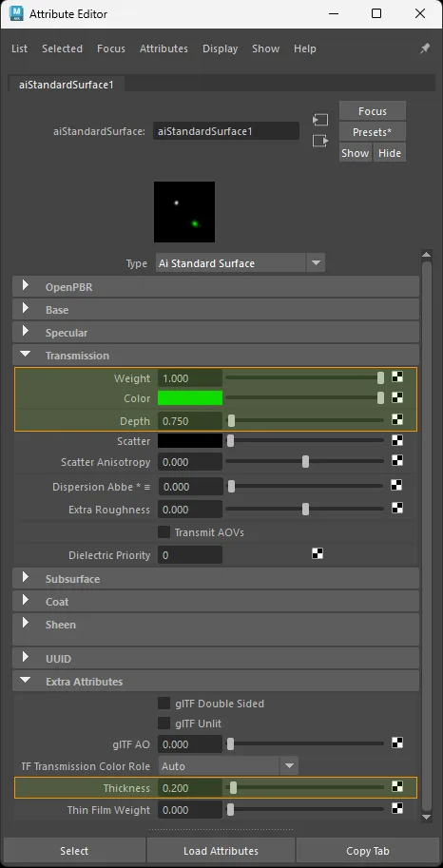Click the Dielectric Priority value field
The width and height of the screenshot is (443, 868).
190,554
